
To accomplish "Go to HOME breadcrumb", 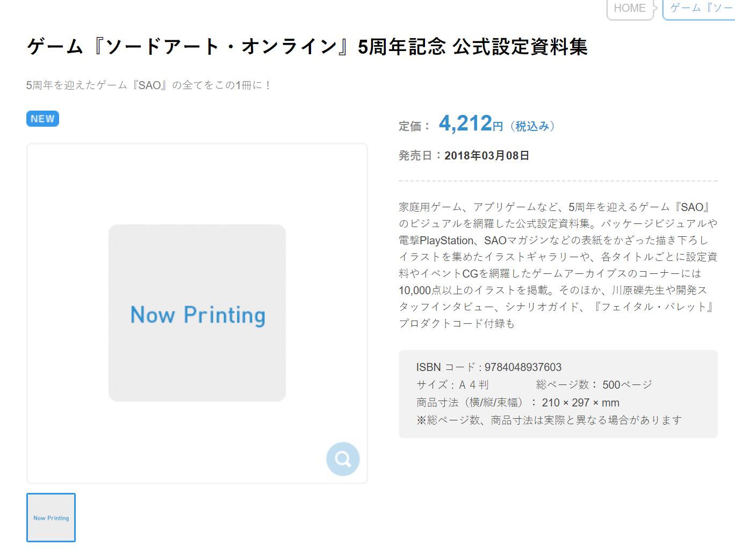I will [629, 9].
